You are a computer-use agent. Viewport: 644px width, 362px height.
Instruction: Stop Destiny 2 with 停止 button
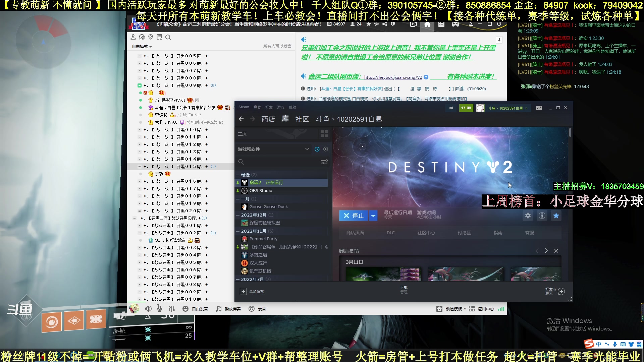point(354,216)
